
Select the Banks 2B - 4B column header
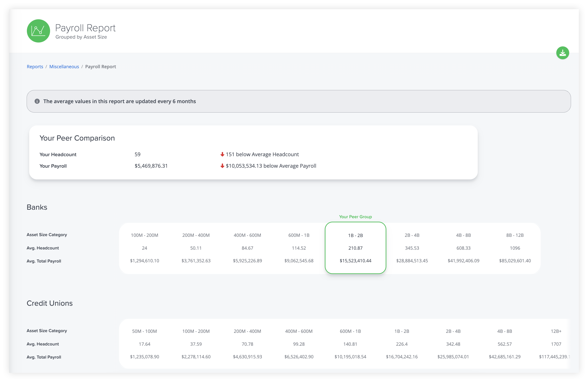[x=412, y=235]
